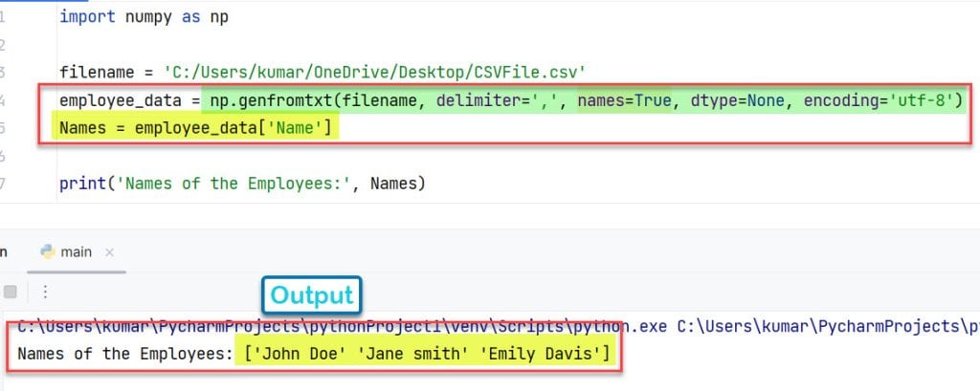Close the main run tab

coord(109,252)
